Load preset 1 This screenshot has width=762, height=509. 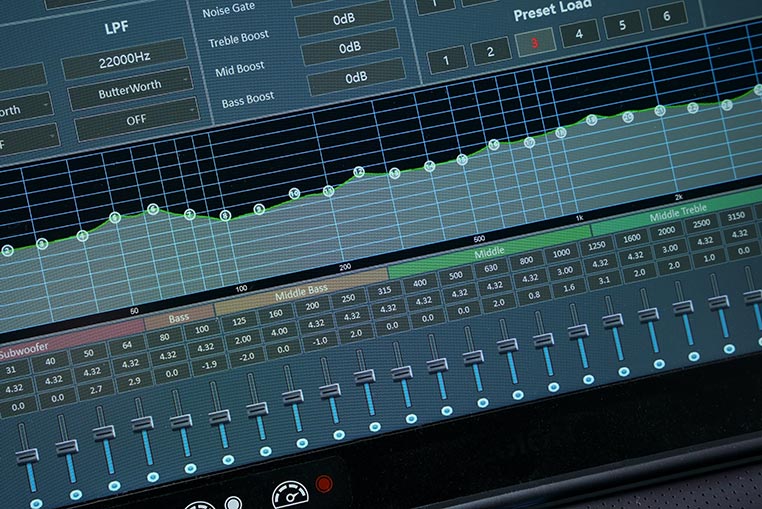point(447,59)
